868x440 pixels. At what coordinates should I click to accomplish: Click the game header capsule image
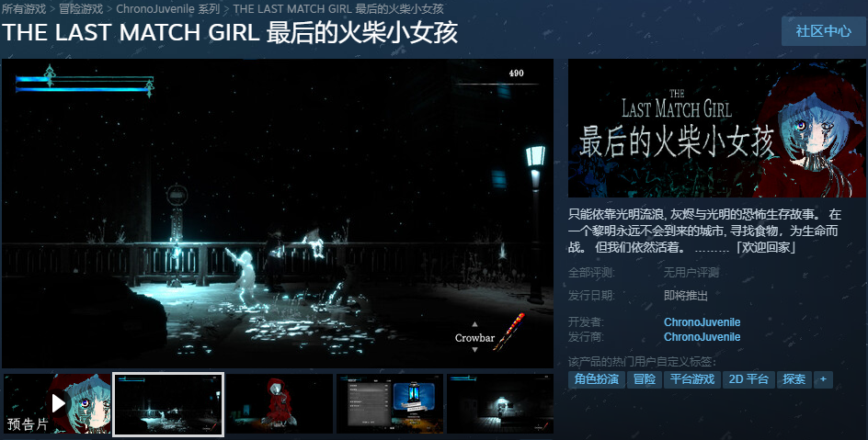(x=717, y=129)
